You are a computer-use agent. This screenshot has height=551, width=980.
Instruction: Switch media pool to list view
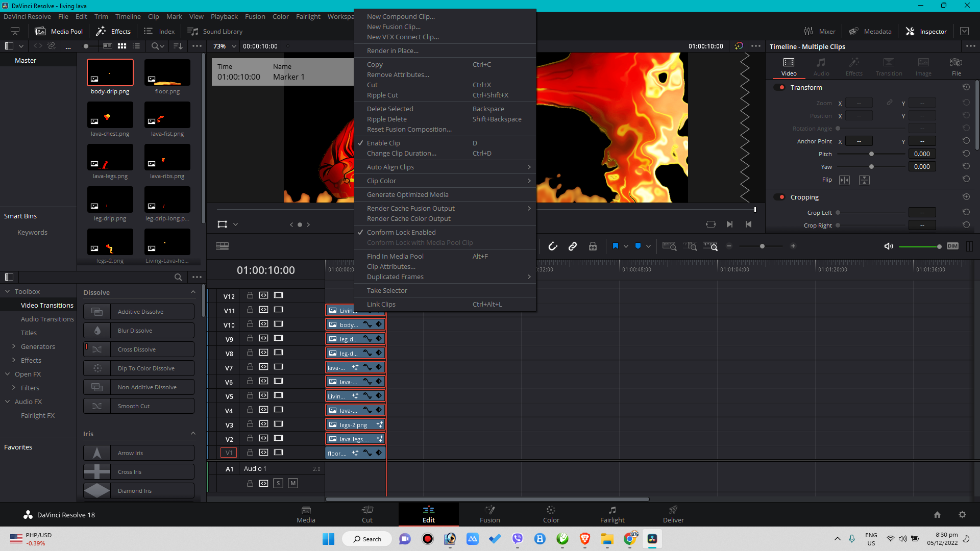click(x=136, y=46)
